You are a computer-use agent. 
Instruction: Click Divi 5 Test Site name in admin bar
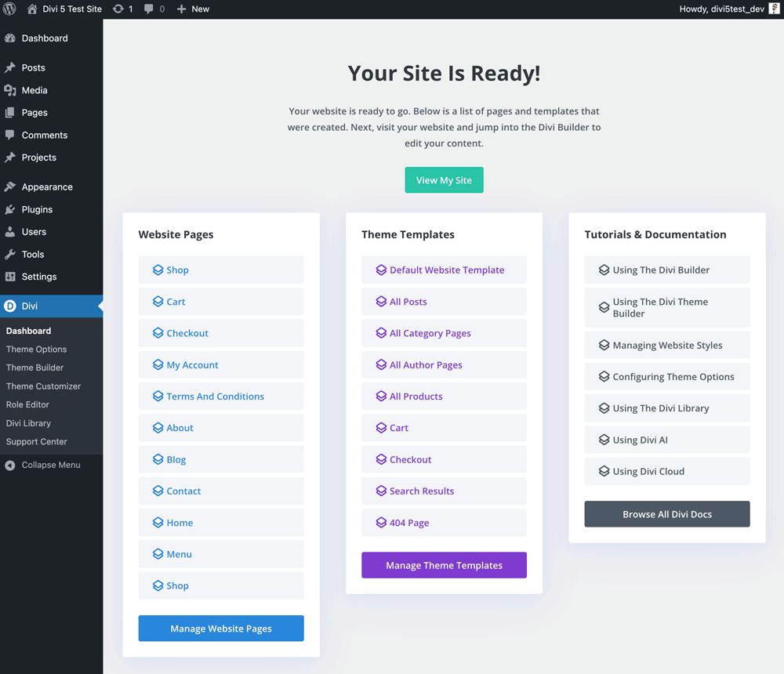tap(72, 9)
